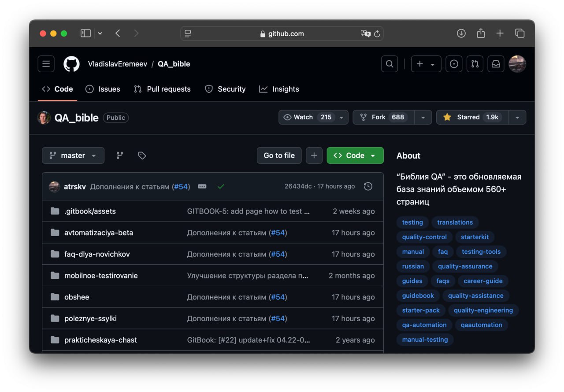The width and height of the screenshot is (564, 392).
Task: Go back with Safari back arrow
Action: [x=118, y=33]
